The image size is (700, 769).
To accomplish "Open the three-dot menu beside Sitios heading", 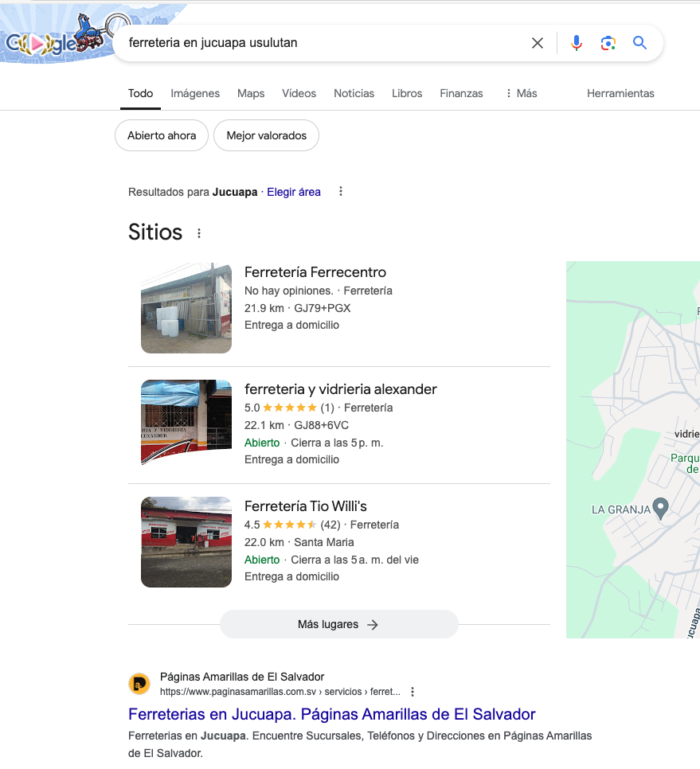I will [199, 233].
